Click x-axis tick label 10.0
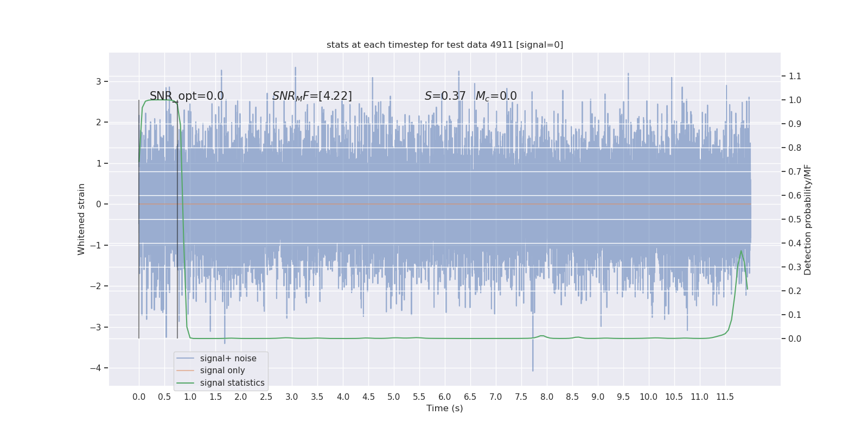This screenshot has width=868, height=434. 649,397
